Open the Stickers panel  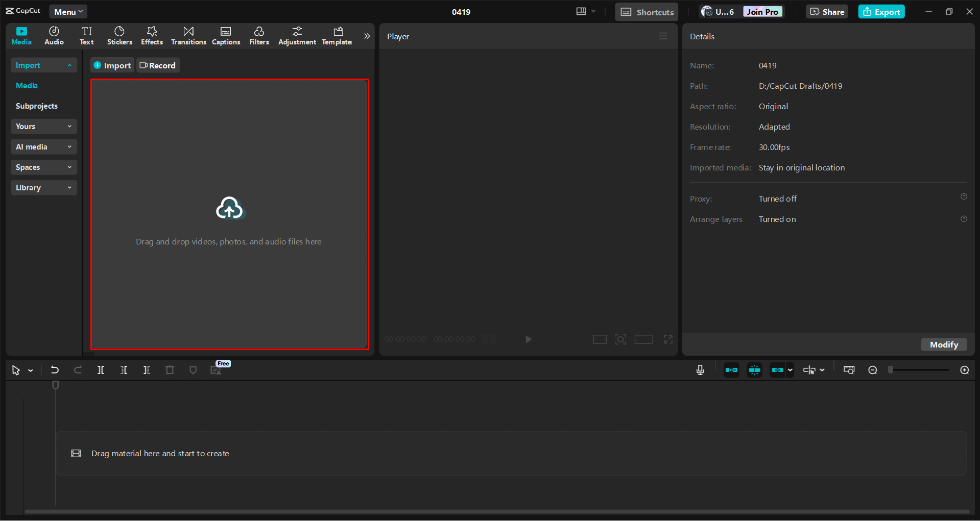tap(119, 35)
